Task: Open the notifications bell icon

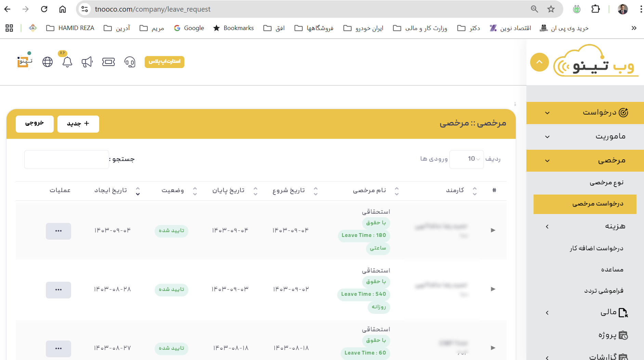Action: pyautogui.click(x=67, y=62)
